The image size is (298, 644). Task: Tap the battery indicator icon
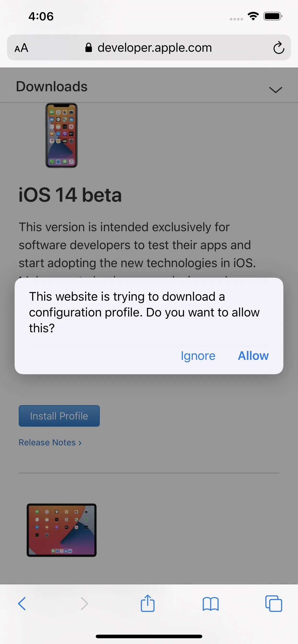pos(273,16)
